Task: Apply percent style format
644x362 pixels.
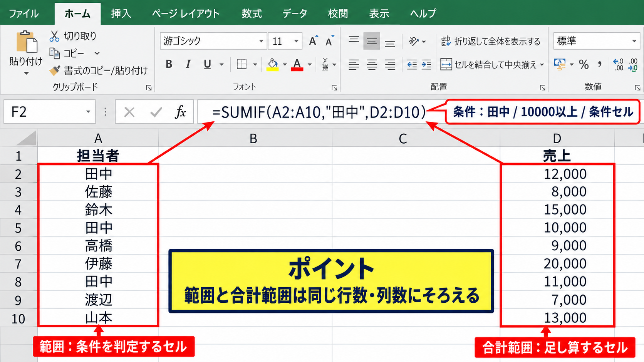Action: click(x=584, y=65)
